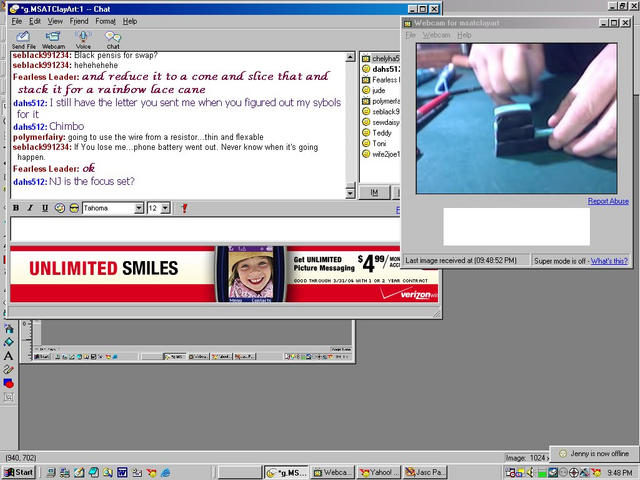The width and height of the screenshot is (640, 480).
Task: Open the Webcam menu in webcam window
Action: pyautogui.click(x=436, y=35)
